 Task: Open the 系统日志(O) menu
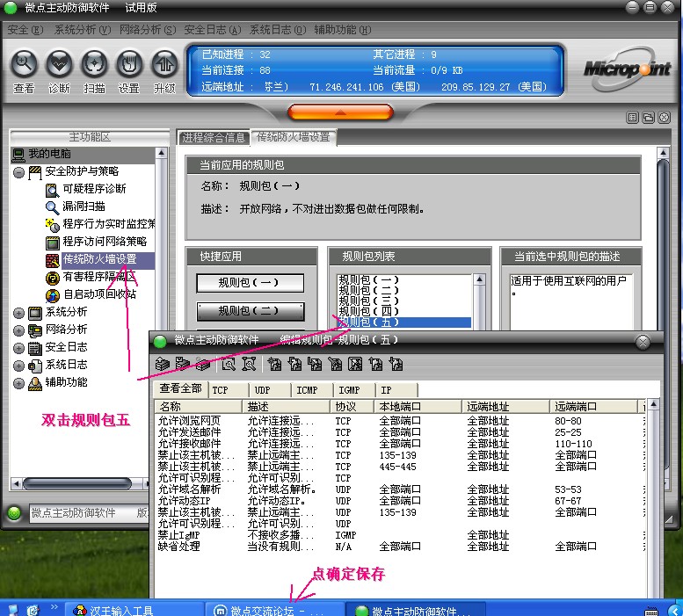(278, 30)
